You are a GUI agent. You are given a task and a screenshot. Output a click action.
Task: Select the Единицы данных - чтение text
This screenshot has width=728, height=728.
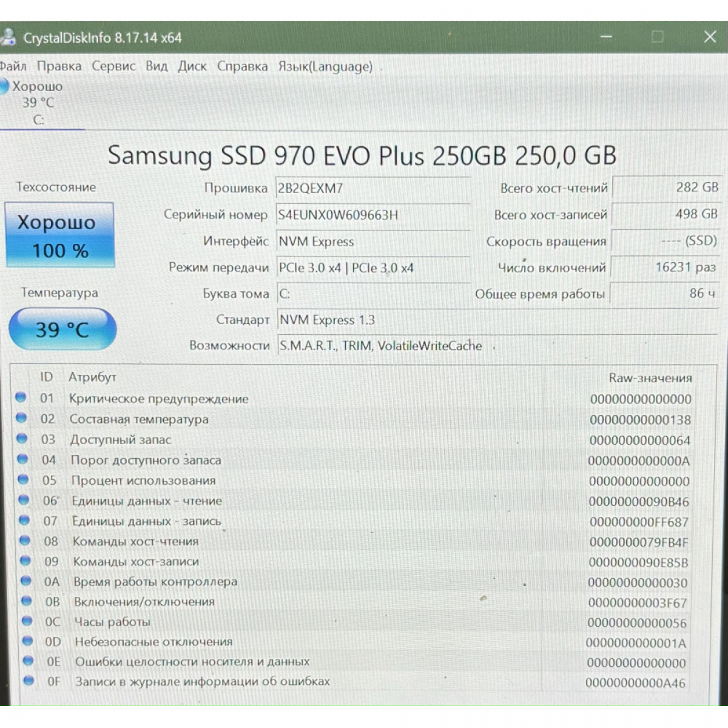point(147,501)
